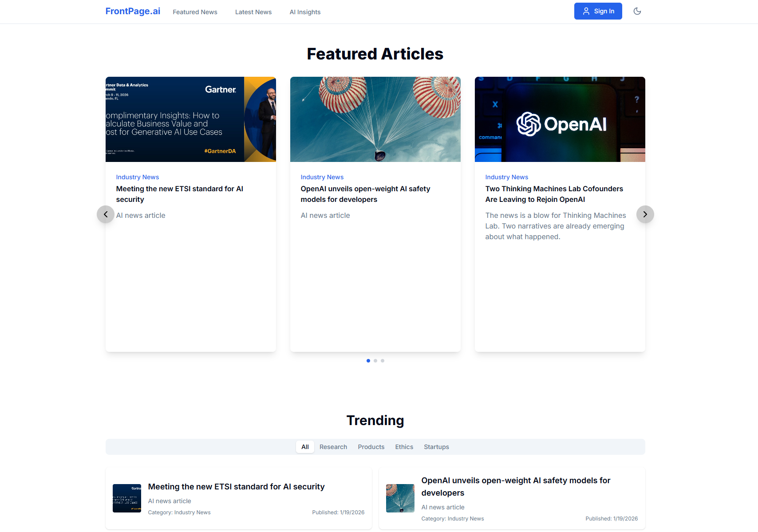Toggle dark mode with the moon icon
Image resolution: width=758 pixels, height=532 pixels.
pos(637,11)
